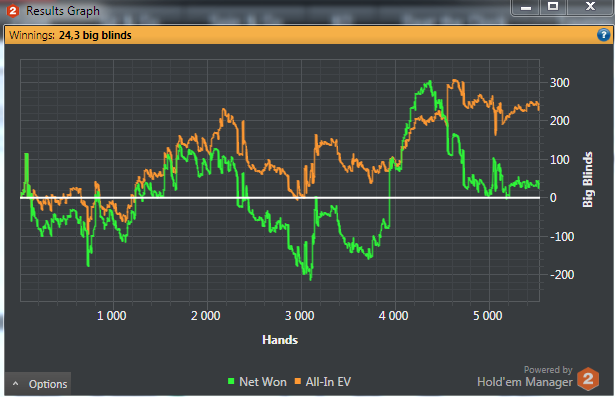Toggle the All-In EV legend entry

coord(323,381)
